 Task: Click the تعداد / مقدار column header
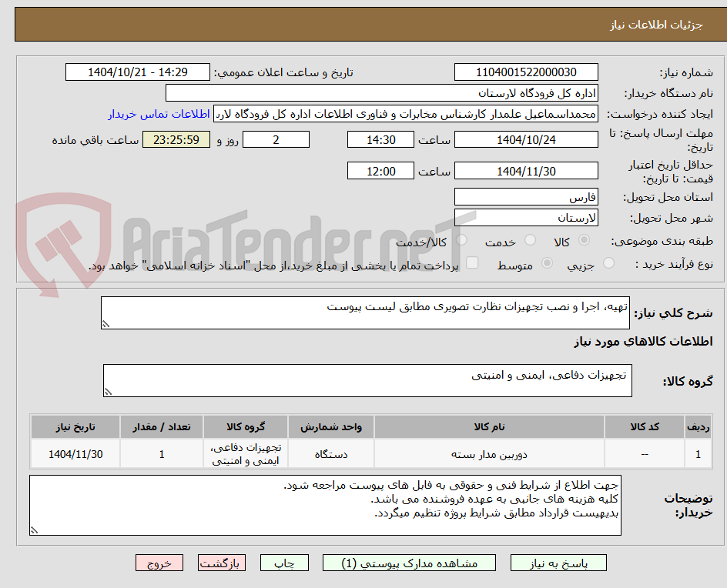point(162,426)
